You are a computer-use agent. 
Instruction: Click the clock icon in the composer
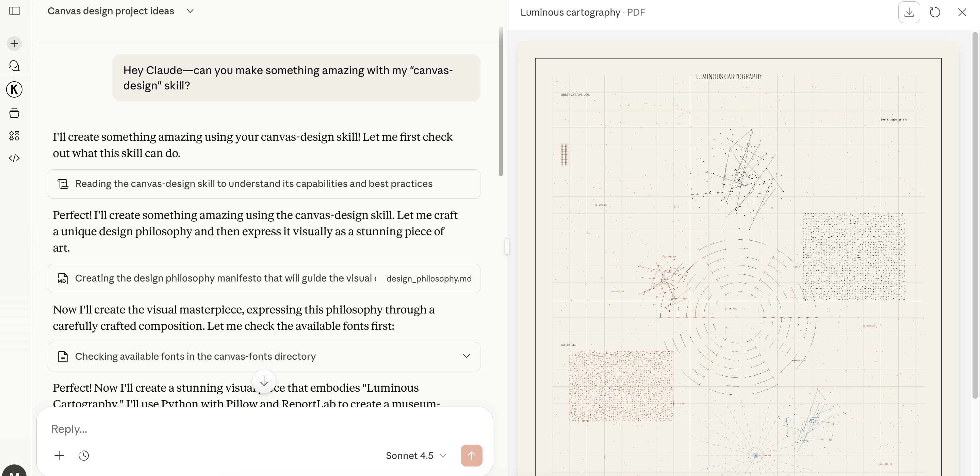click(x=84, y=456)
